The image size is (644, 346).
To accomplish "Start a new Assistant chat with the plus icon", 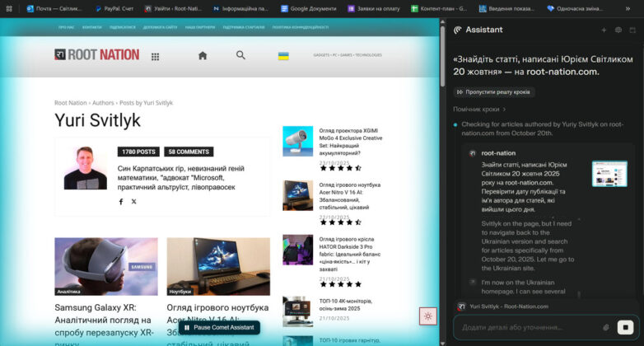I will click(x=604, y=30).
